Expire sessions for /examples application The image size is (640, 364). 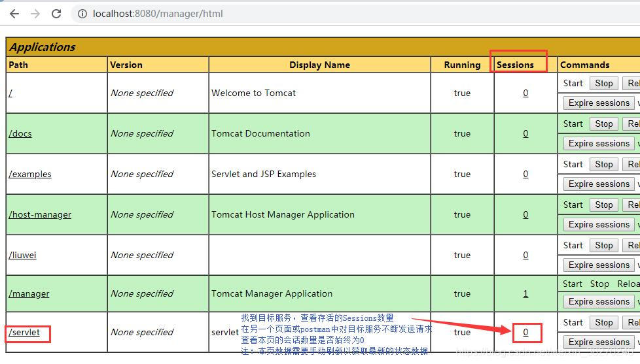(x=599, y=184)
